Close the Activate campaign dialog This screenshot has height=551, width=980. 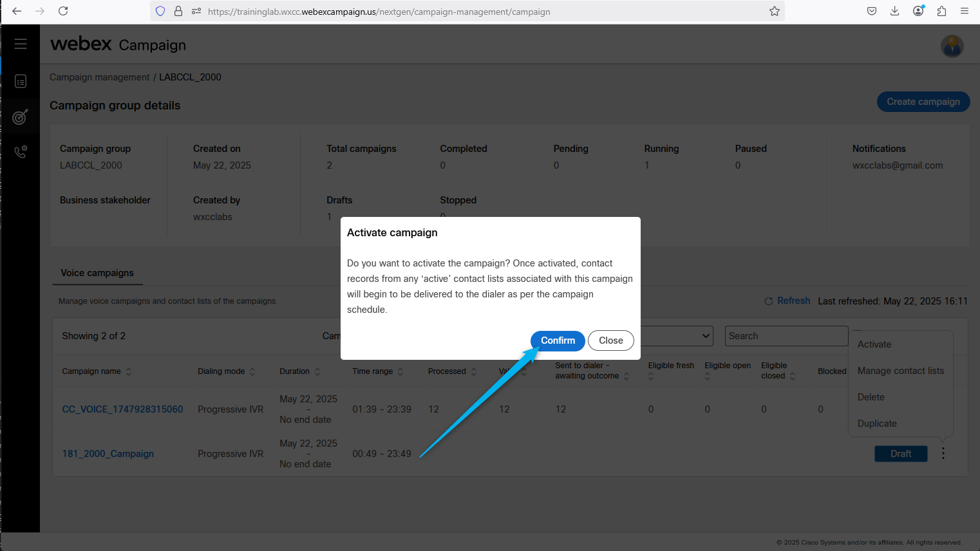[x=610, y=341]
